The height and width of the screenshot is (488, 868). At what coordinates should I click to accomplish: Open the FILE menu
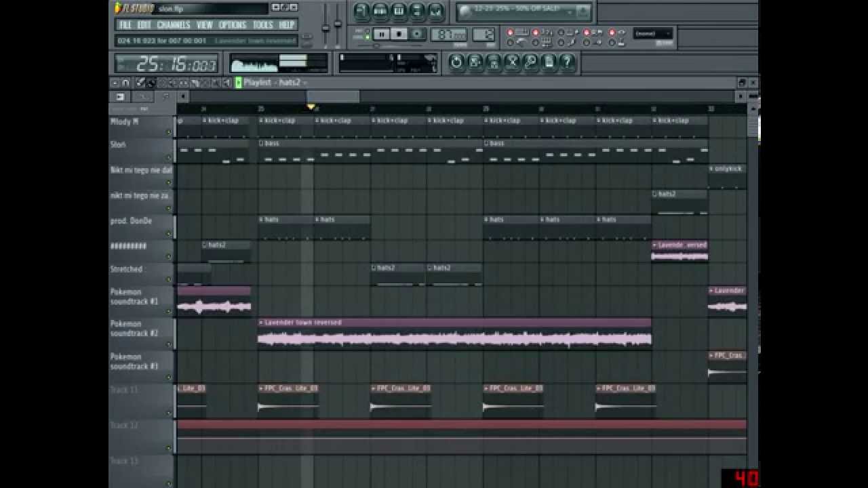click(125, 25)
